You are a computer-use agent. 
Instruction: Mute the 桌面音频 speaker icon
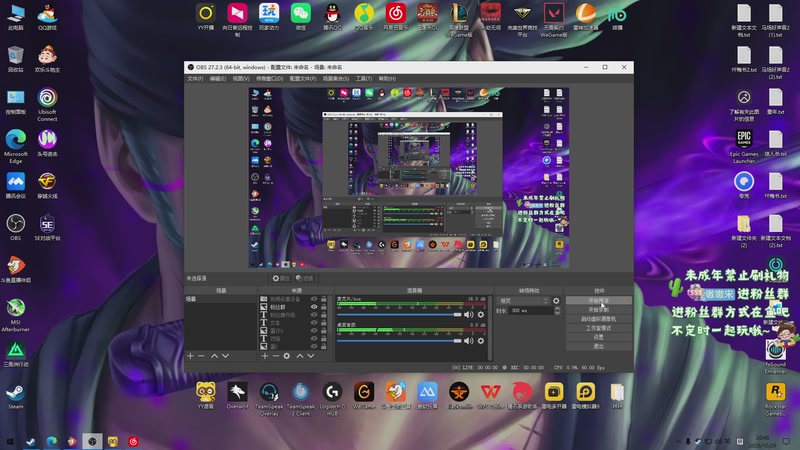click(468, 340)
